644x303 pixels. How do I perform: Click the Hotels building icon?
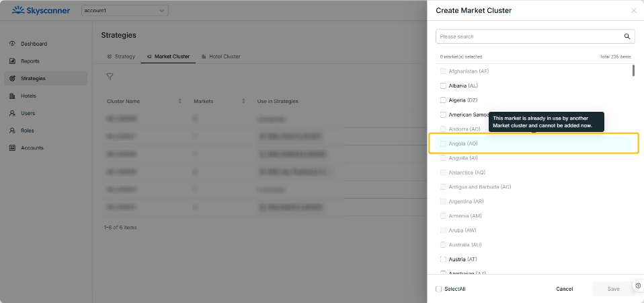[x=12, y=96]
